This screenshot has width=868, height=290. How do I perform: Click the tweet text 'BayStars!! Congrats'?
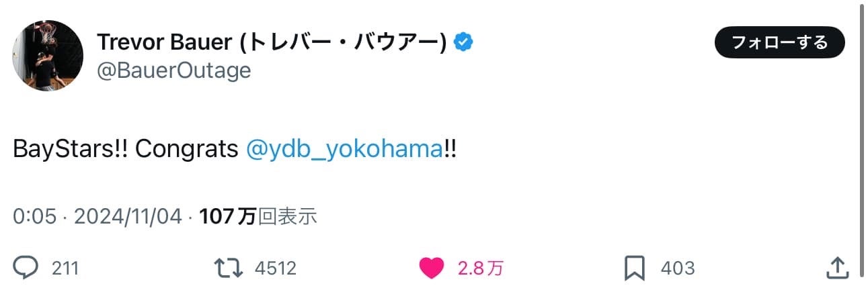click(126, 149)
